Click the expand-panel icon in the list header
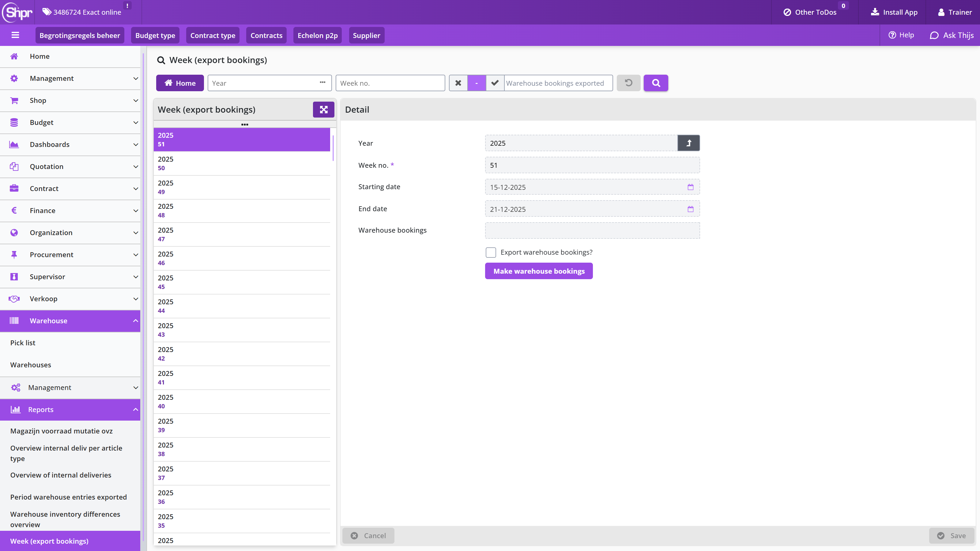The width and height of the screenshot is (980, 551). 323,110
